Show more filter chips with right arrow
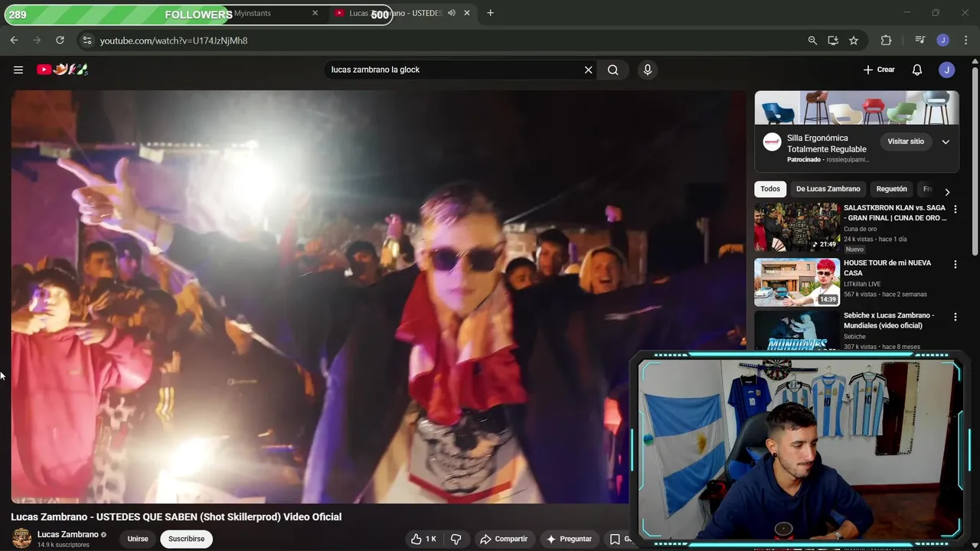This screenshot has width=980, height=551. tap(947, 191)
